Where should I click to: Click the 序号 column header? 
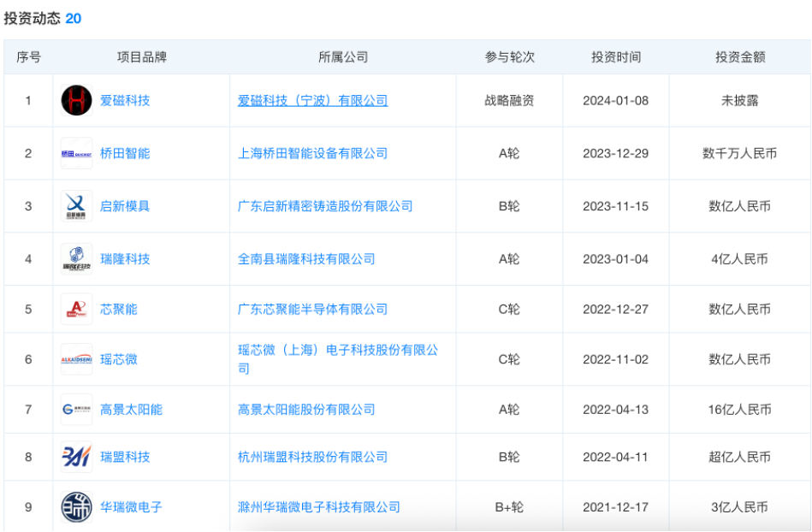[28, 57]
